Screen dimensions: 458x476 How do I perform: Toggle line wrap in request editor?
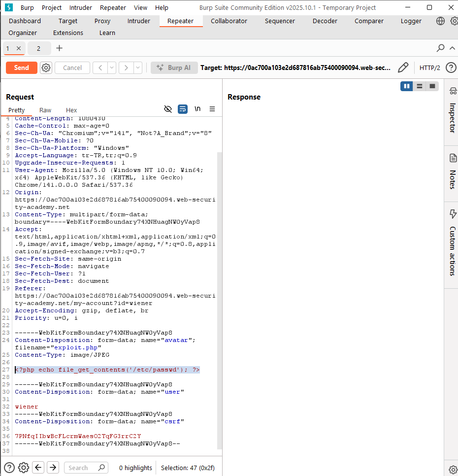183,109
